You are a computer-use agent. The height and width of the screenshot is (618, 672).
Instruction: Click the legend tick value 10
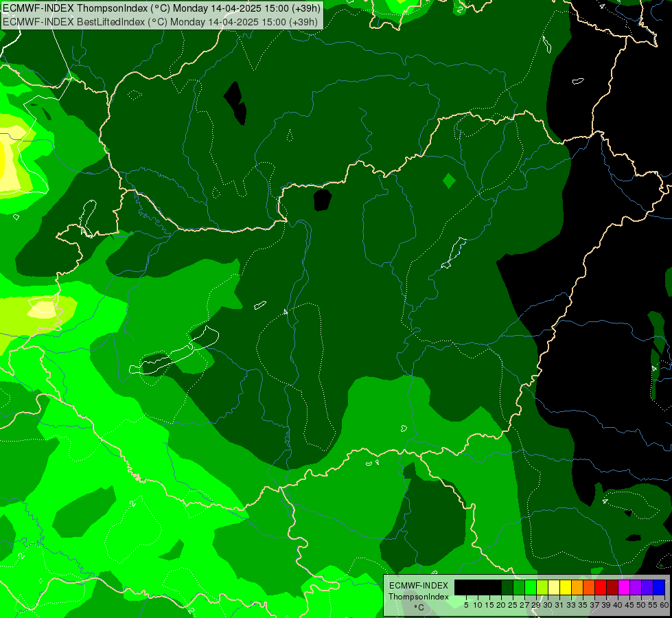[x=478, y=605]
